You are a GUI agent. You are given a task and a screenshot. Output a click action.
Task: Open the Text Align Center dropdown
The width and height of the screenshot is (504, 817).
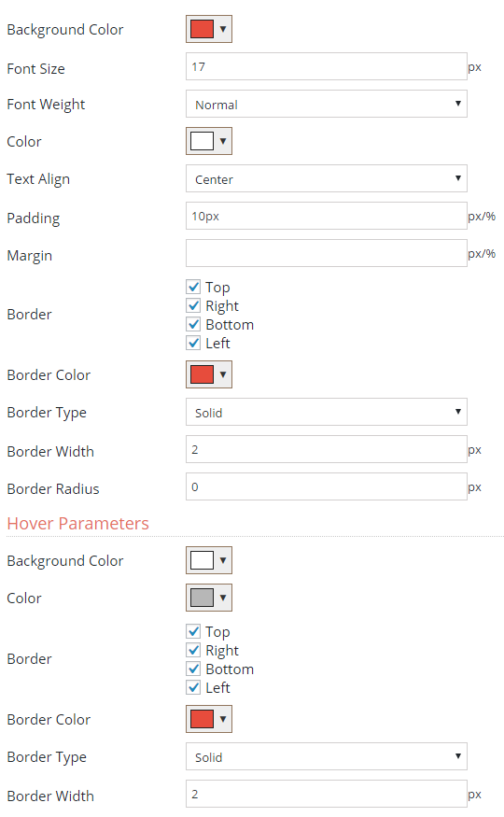click(327, 178)
